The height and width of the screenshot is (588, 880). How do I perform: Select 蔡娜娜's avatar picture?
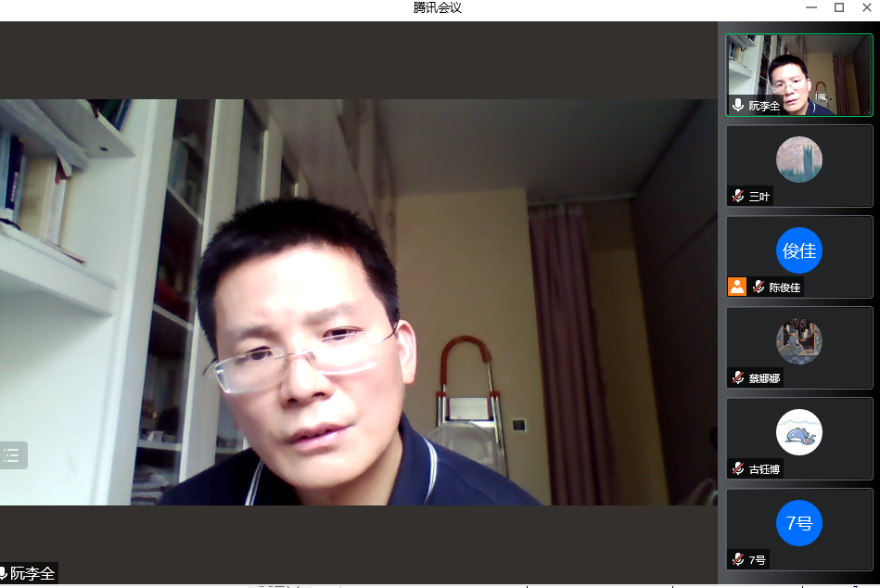coord(798,341)
